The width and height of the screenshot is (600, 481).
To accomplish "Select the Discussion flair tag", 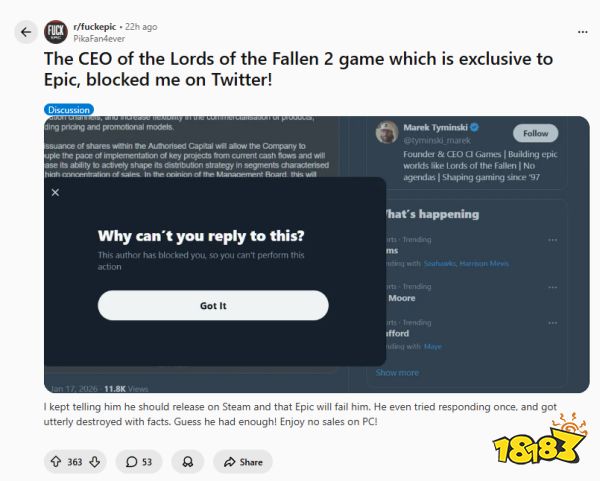I will click(68, 109).
